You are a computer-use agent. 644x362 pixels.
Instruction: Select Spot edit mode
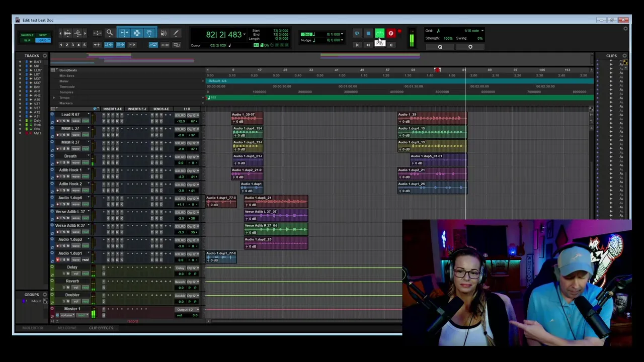[x=43, y=35]
